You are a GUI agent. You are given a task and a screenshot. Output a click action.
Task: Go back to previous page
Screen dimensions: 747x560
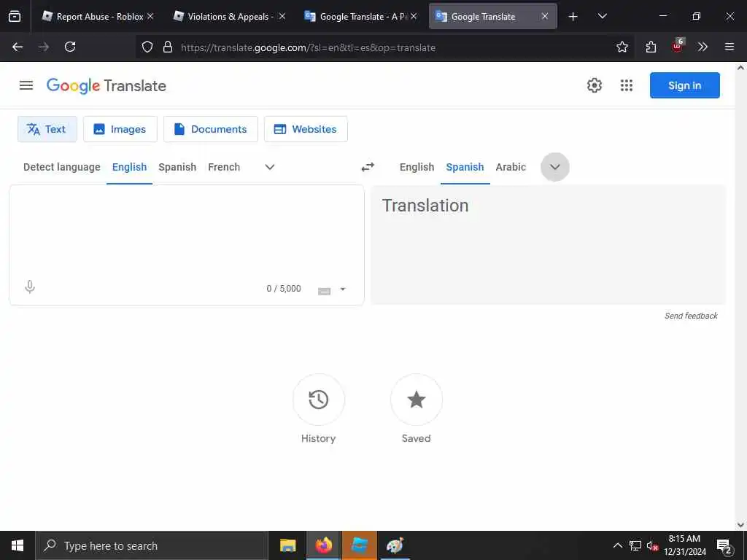[18, 47]
